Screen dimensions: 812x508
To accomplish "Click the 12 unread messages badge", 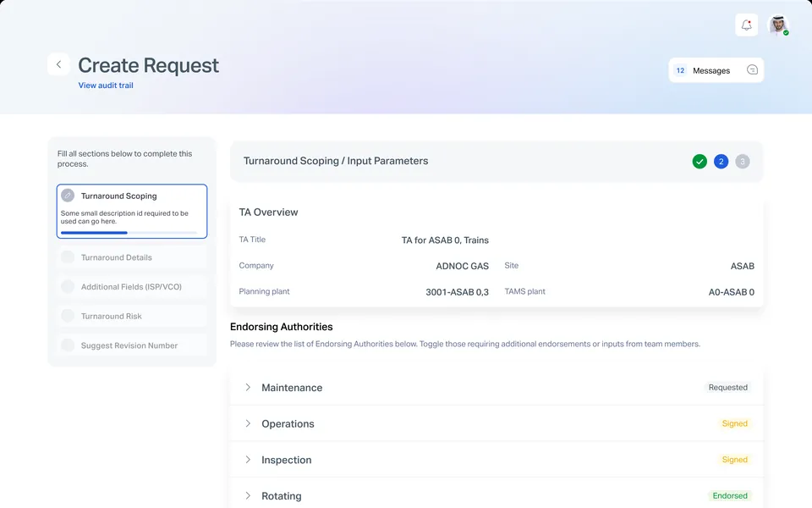I will pyautogui.click(x=680, y=70).
